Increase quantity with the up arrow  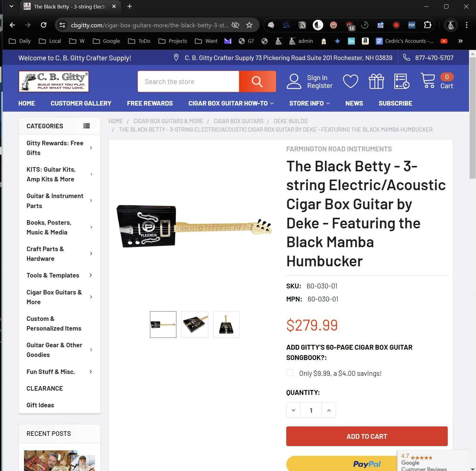click(329, 410)
